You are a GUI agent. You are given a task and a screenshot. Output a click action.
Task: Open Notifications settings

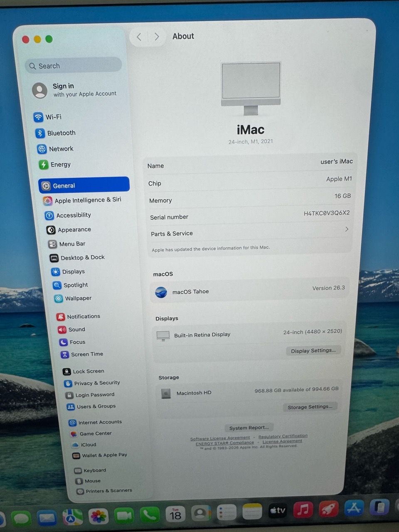click(79, 316)
